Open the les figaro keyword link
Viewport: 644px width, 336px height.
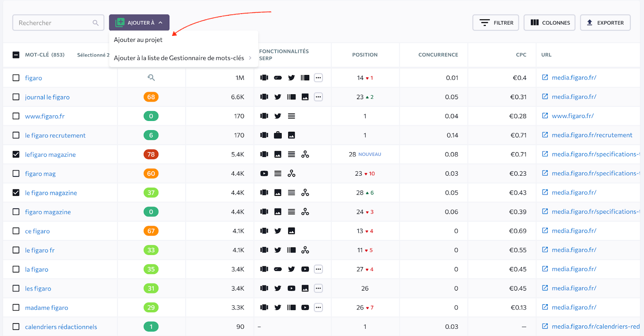point(38,288)
